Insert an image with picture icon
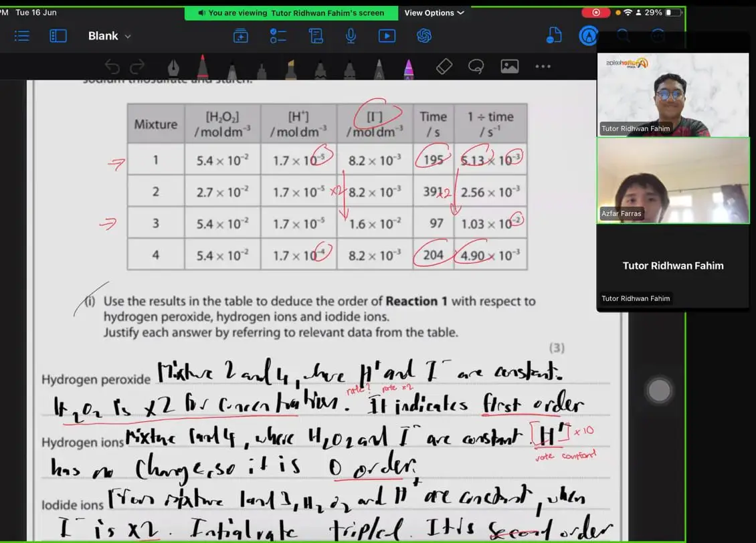The width and height of the screenshot is (756, 543). tap(510, 66)
